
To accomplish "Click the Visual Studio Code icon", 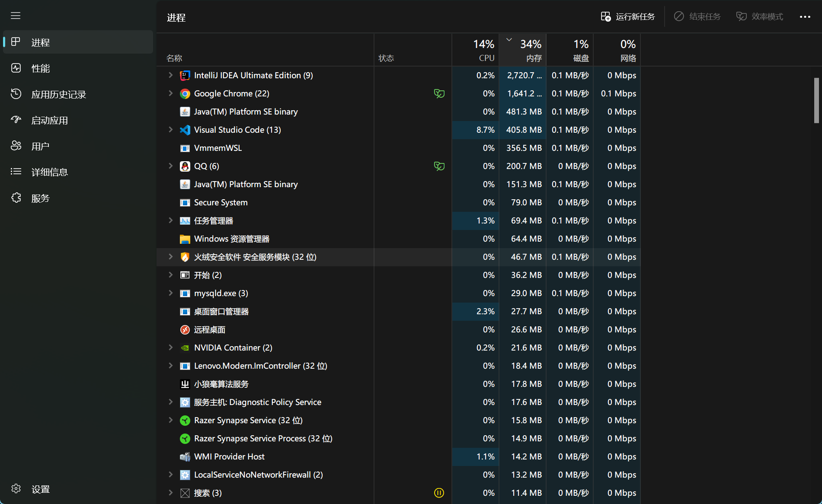I will click(x=185, y=130).
